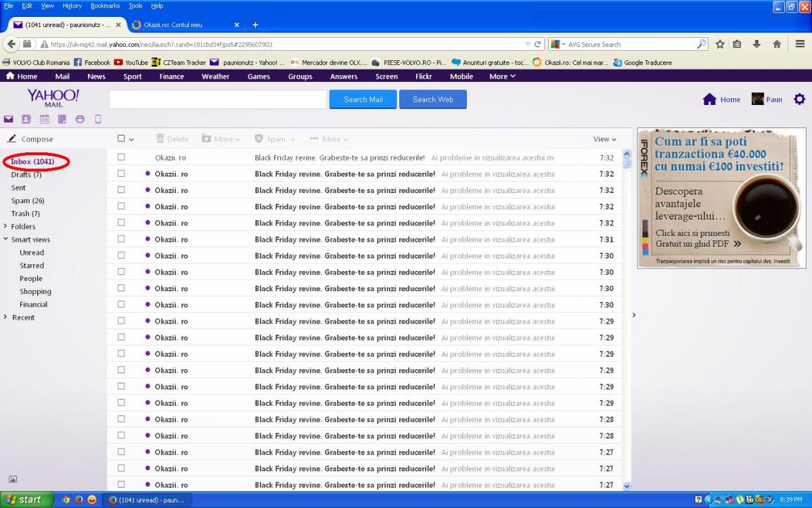Click the Firefox back arrow button

tap(10, 44)
